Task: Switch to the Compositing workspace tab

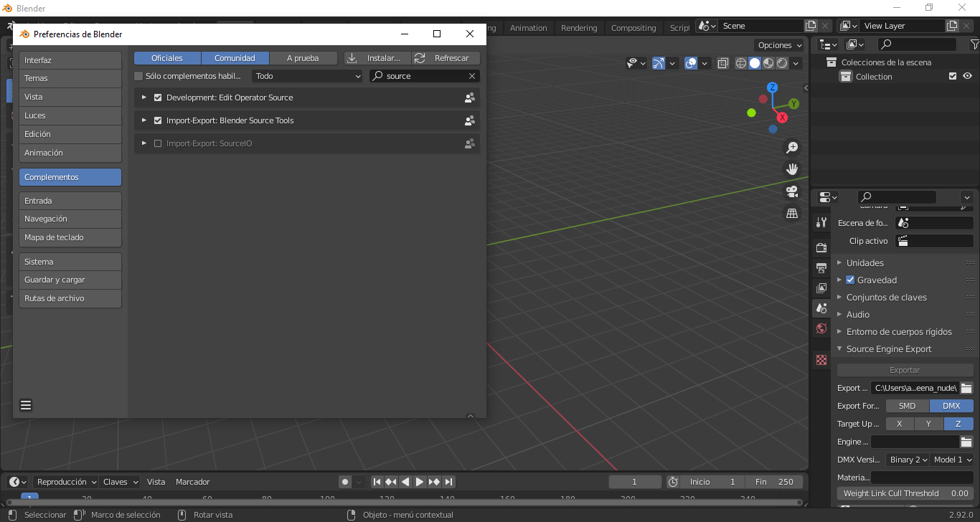Action: pyautogui.click(x=633, y=28)
